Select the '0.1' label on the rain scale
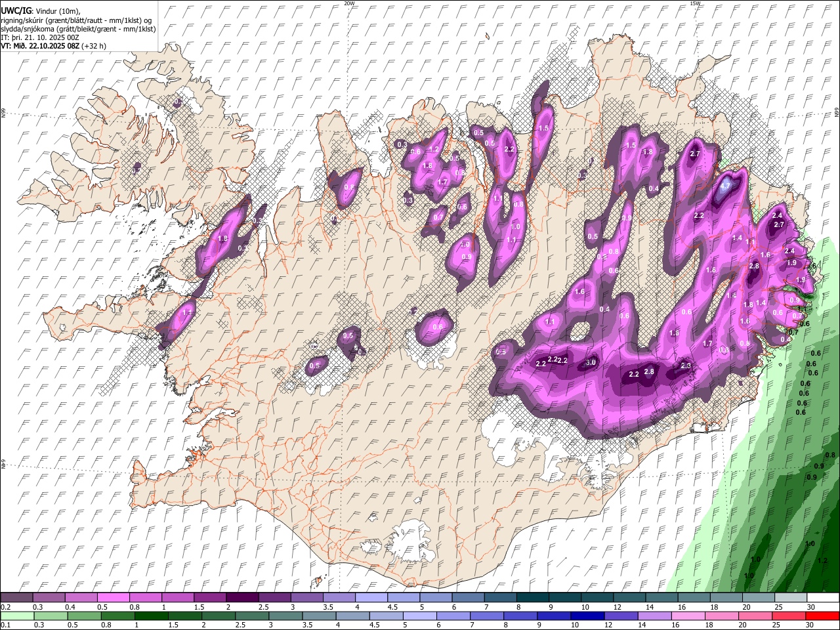Image resolution: width=840 pixels, height=630 pixels. pyautogui.click(x=7, y=625)
